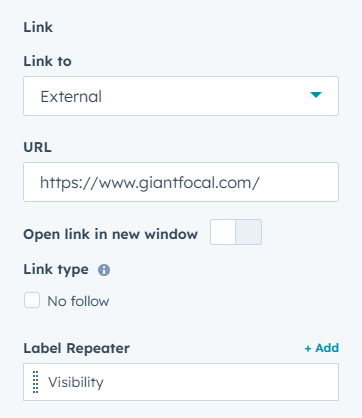Screen dimensions: 362x418
Task: Grab the dotted drag handle beside Visibility
Action: 35,382
